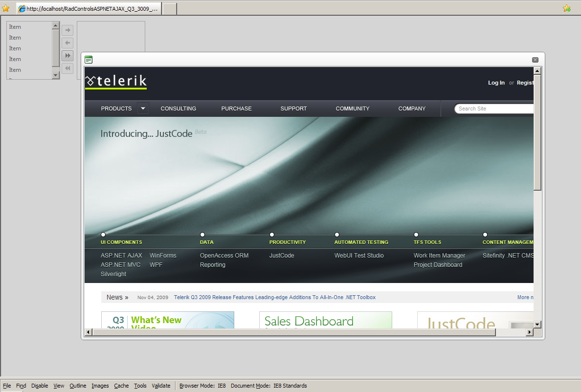The image size is (581, 392).
Task: Open the File menu in developer tools
Action: (7, 386)
